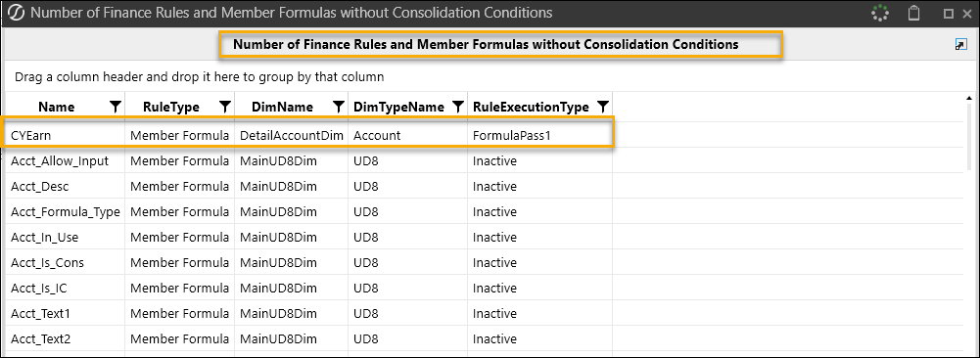Click the scroll-up arrow on the grid scrollbar

(x=969, y=98)
